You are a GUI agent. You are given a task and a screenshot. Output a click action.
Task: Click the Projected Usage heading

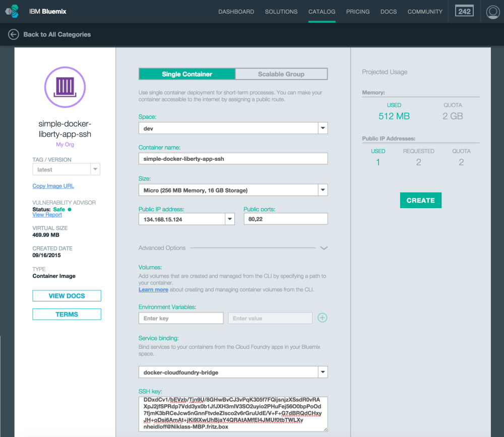(x=385, y=72)
